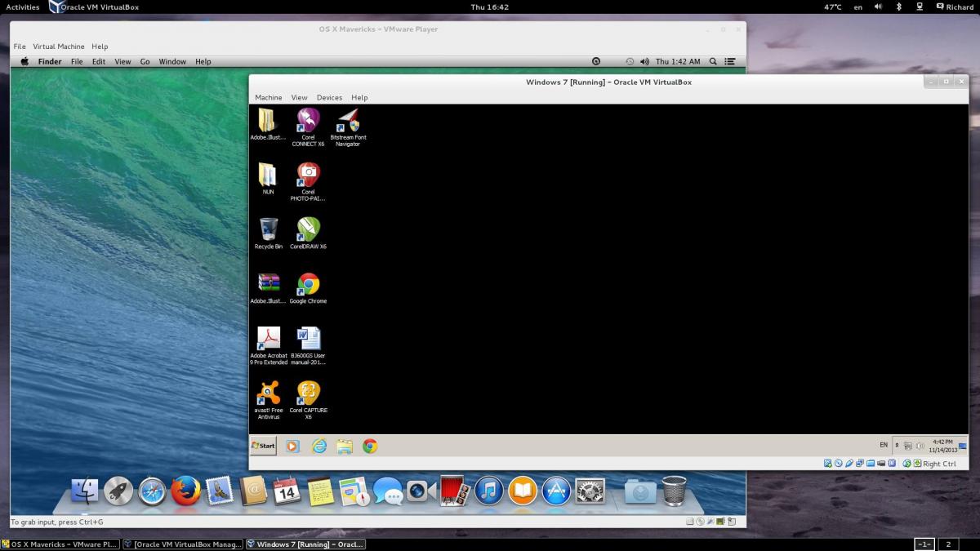This screenshot has width=980, height=551.
Task: Open yellow Notes icon in the dock
Action: point(320,491)
